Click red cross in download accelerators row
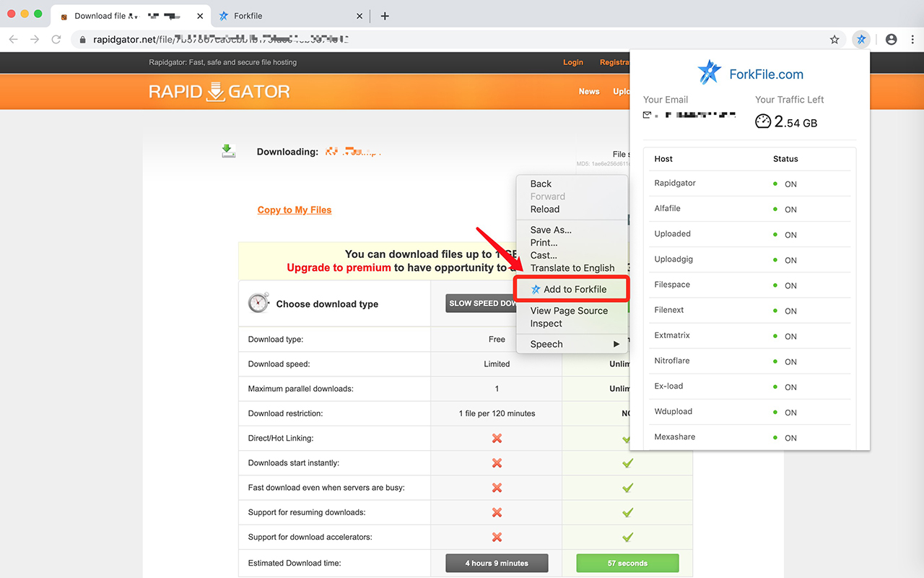 coord(497,537)
